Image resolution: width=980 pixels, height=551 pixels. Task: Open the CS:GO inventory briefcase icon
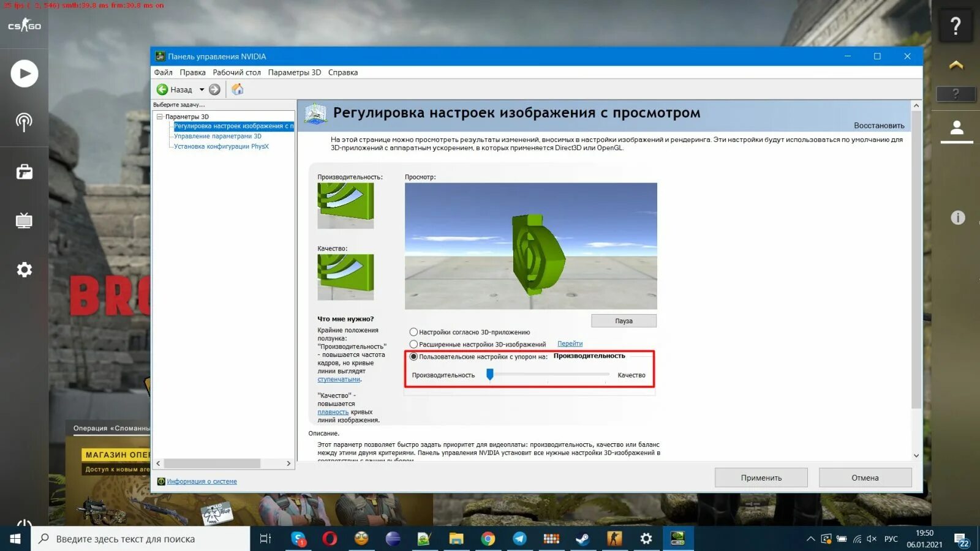point(24,172)
